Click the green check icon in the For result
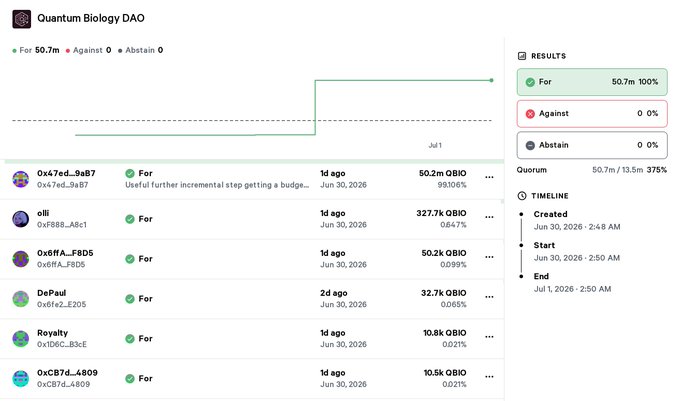The width and height of the screenshot is (680, 401). click(530, 82)
